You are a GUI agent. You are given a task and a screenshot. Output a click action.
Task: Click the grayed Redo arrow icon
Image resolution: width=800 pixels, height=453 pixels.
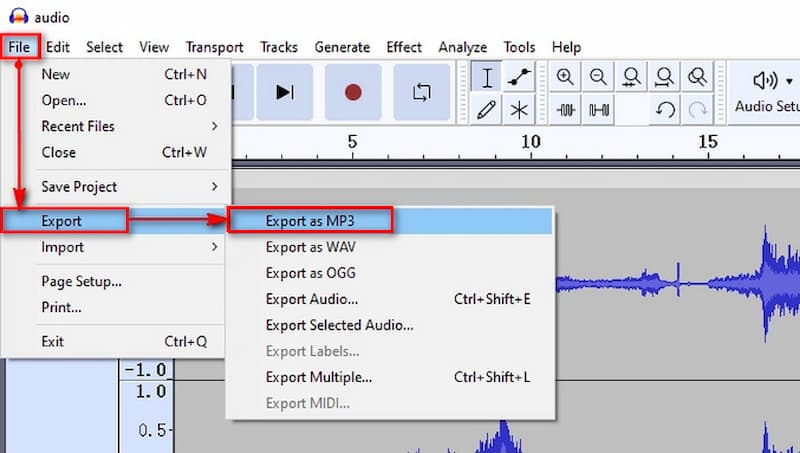tap(697, 110)
